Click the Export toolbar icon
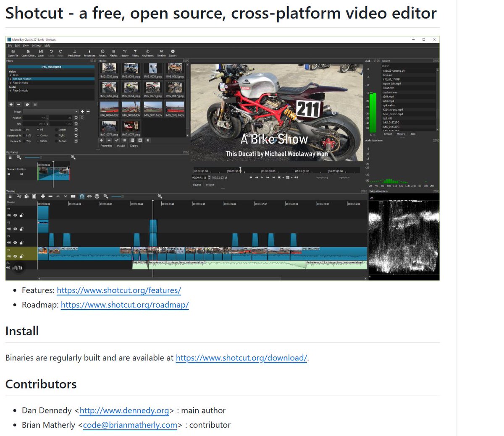This screenshot has height=436, width=504. [x=173, y=53]
